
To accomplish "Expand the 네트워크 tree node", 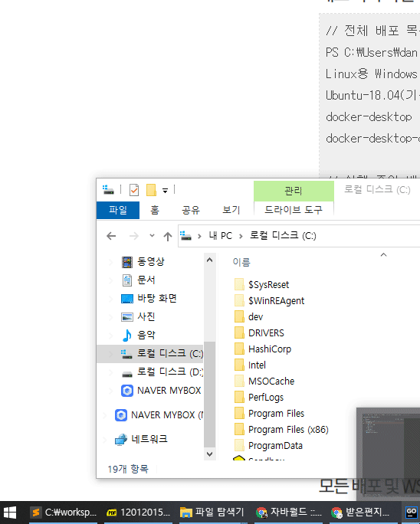I will point(105,440).
